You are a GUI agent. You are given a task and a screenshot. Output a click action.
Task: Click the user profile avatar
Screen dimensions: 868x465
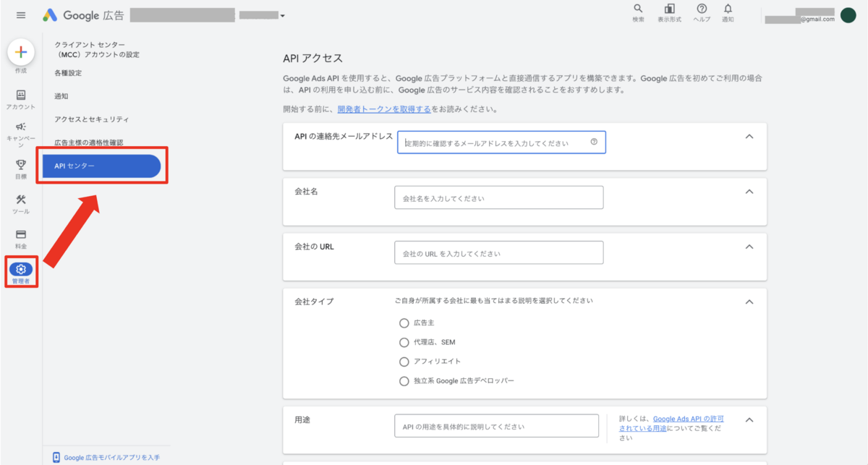[x=848, y=15]
